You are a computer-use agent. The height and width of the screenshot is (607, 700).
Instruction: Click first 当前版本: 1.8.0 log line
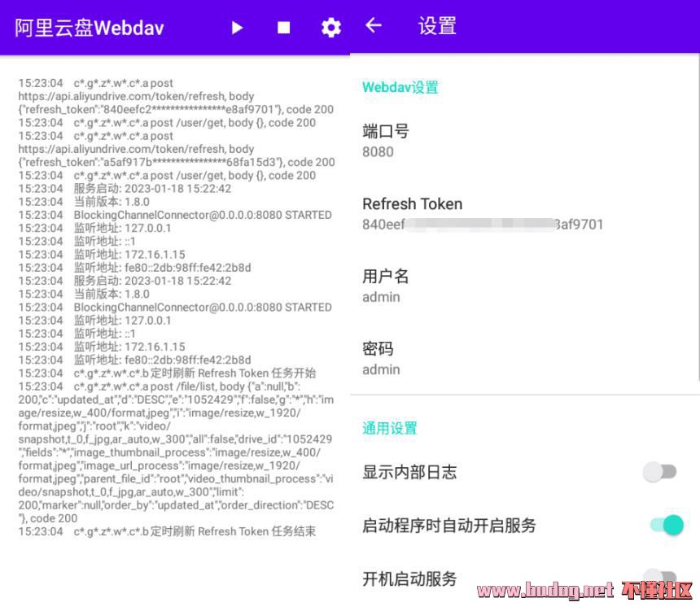84,202
